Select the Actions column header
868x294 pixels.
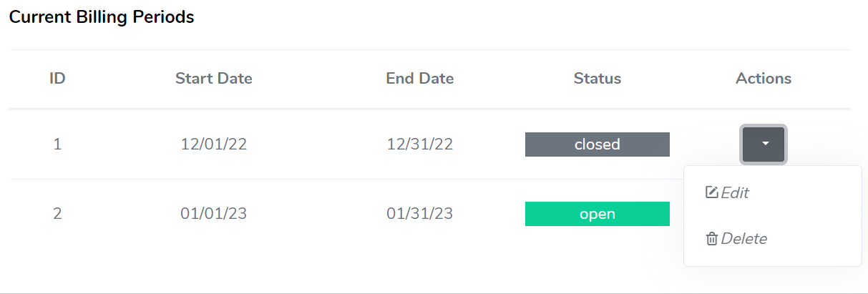click(x=764, y=79)
